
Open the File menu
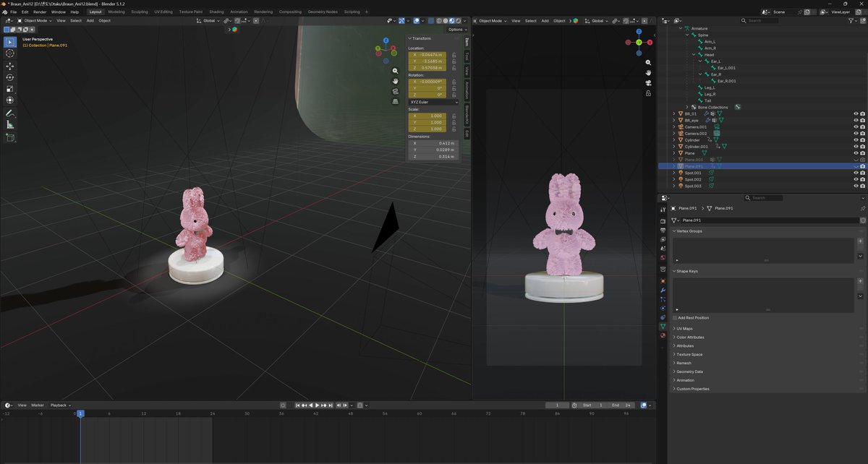point(14,12)
